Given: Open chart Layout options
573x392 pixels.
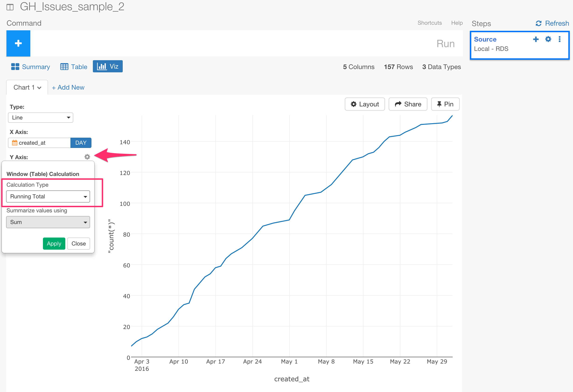Looking at the screenshot, I should [365, 104].
